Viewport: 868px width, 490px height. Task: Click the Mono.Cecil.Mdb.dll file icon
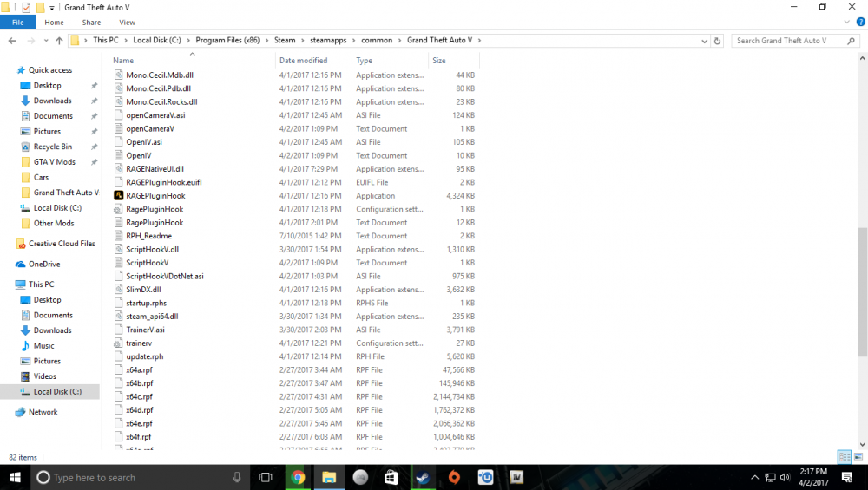[118, 75]
